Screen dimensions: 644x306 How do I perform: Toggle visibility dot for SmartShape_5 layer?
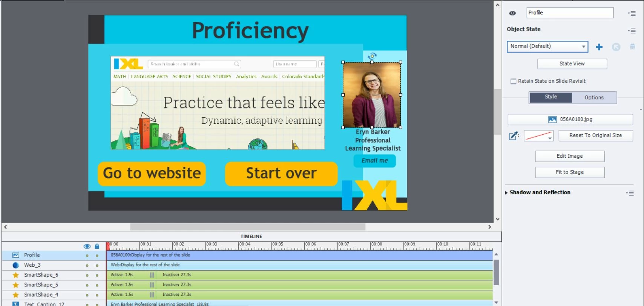87,285
